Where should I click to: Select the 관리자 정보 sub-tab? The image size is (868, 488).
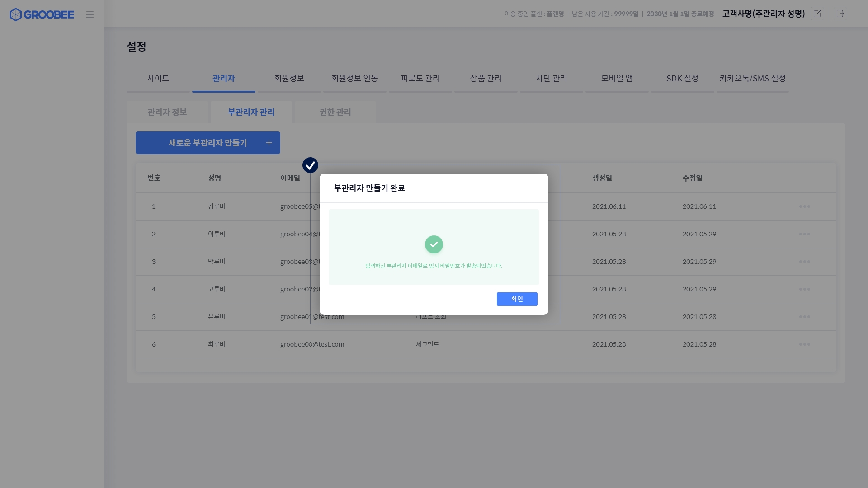(167, 112)
